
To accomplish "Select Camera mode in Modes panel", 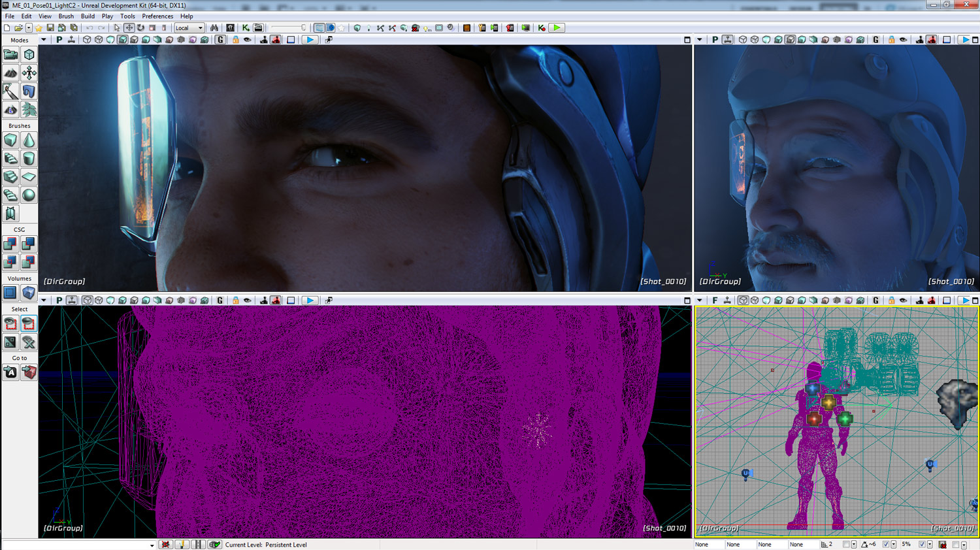I will point(10,55).
